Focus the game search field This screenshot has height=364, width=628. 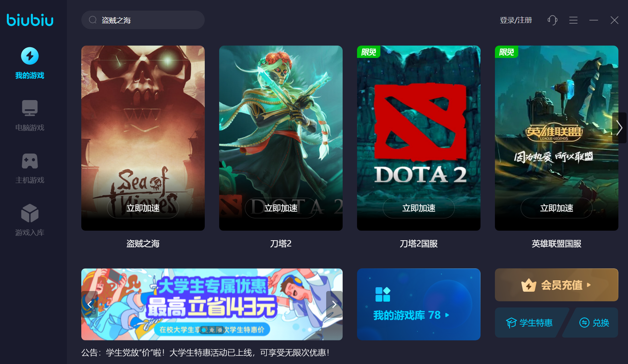click(x=143, y=20)
